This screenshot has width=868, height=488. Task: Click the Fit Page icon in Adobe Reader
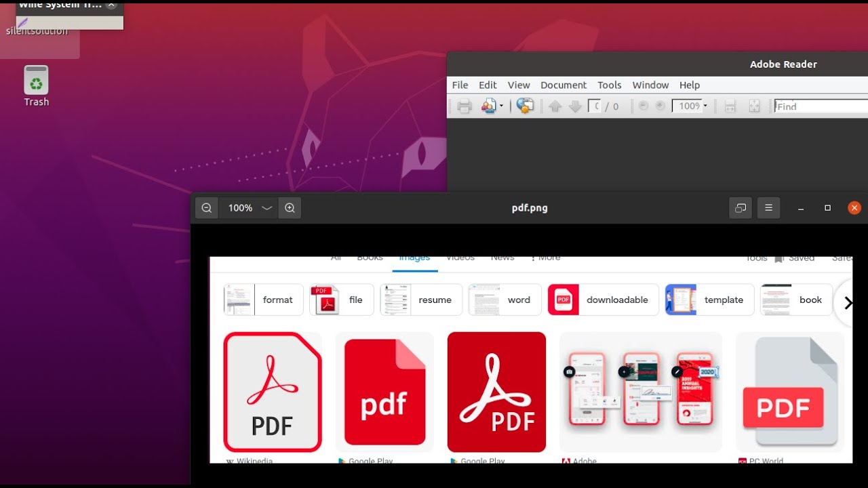coord(754,106)
